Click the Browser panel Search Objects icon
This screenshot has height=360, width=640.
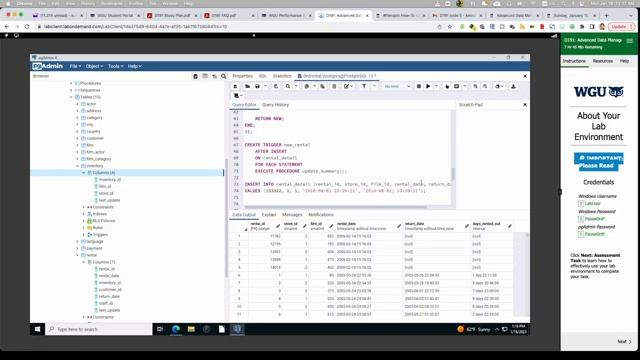(224, 76)
